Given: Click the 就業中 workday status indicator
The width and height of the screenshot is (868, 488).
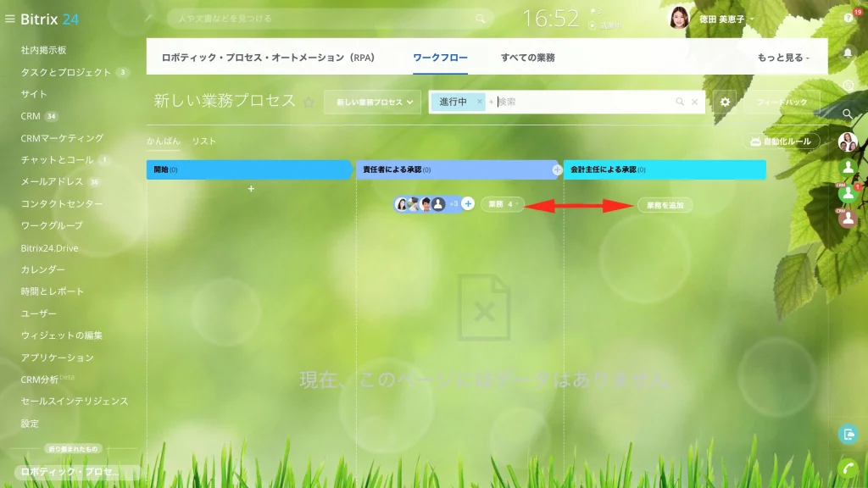Looking at the screenshot, I should coord(606,25).
